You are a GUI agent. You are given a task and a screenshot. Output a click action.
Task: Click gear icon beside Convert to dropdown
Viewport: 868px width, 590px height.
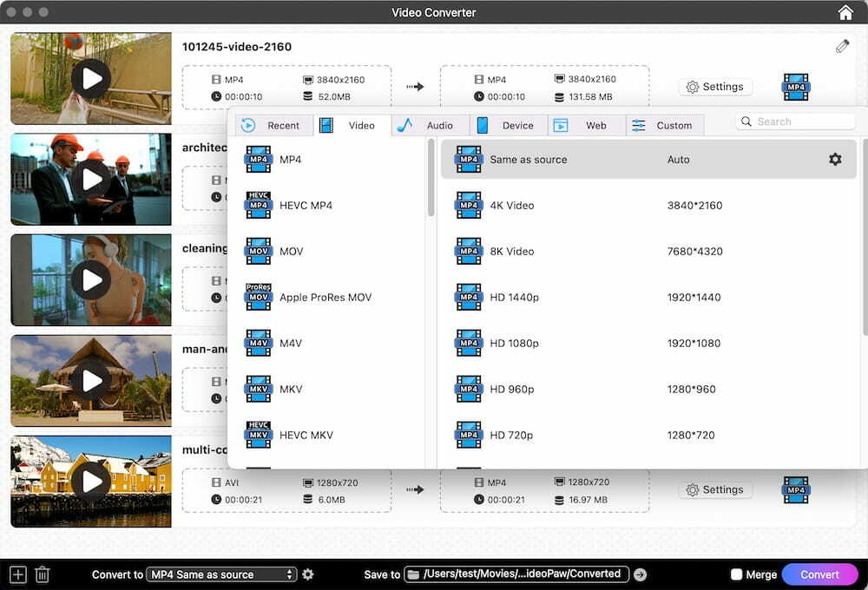pos(308,574)
